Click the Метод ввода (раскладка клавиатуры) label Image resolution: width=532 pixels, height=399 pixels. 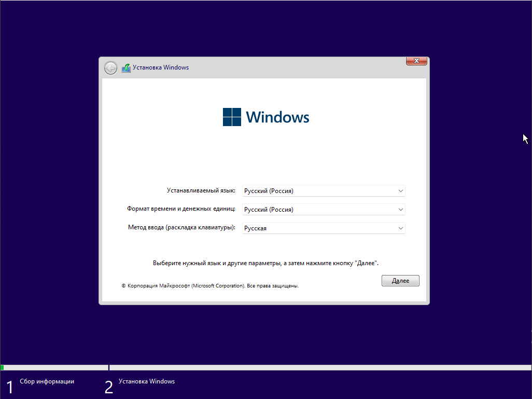click(181, 227)
